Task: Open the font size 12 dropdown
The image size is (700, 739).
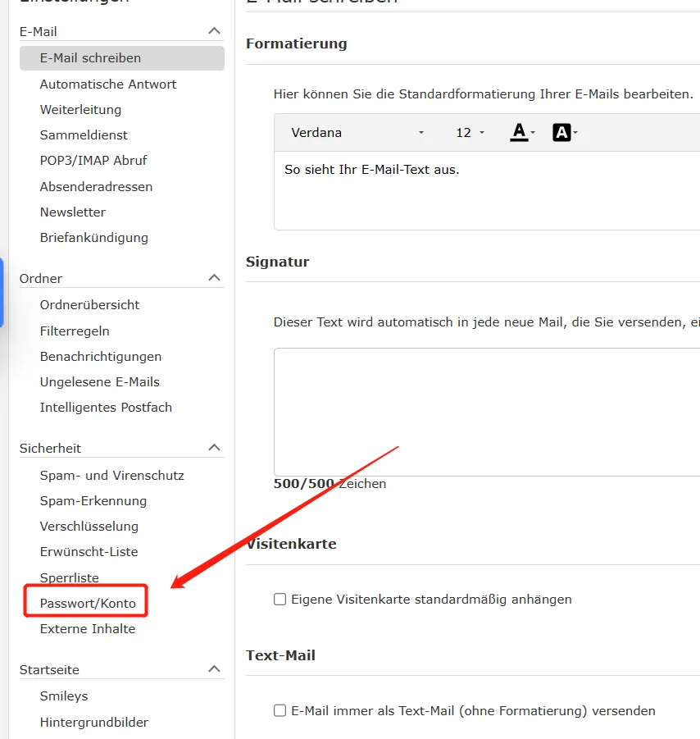Action: point(470,132)
